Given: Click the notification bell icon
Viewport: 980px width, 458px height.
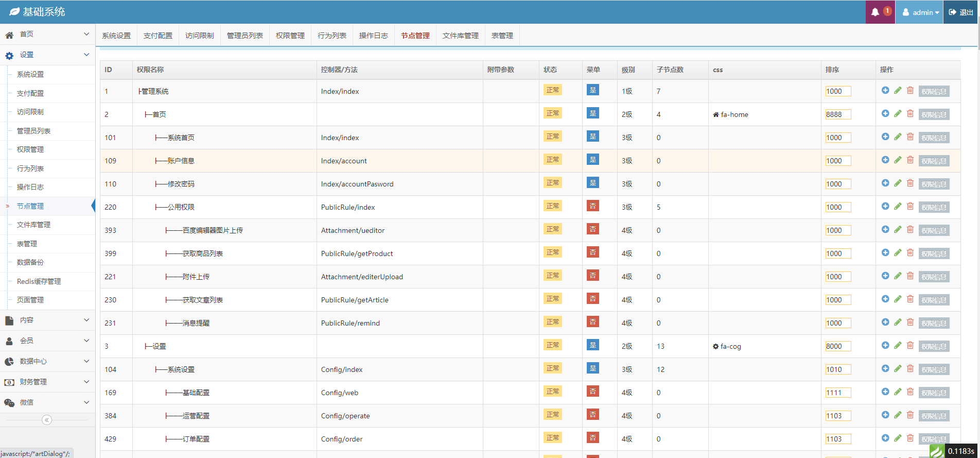Looking at the screenshot, I should 875,12.
